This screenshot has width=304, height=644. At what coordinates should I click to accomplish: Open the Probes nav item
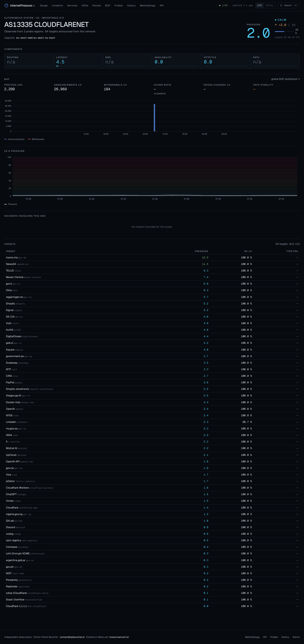(x=119, y=5)
